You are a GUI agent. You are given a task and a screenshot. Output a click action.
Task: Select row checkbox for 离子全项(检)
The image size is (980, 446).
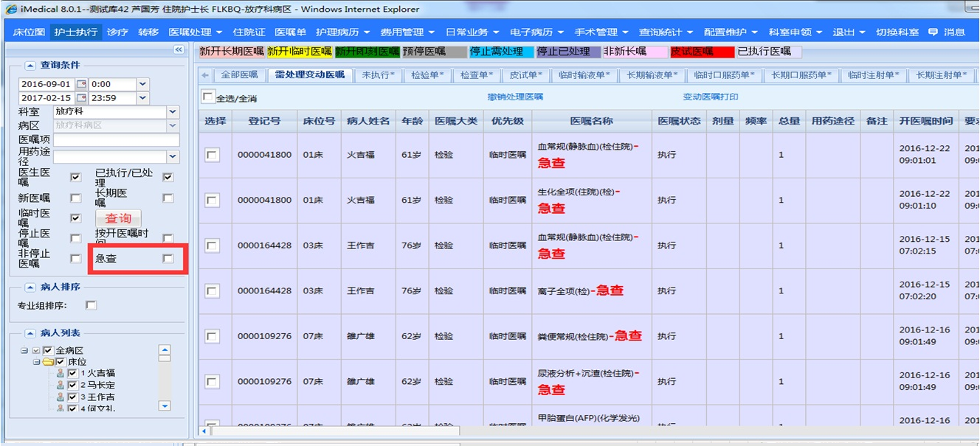(213, 291)
